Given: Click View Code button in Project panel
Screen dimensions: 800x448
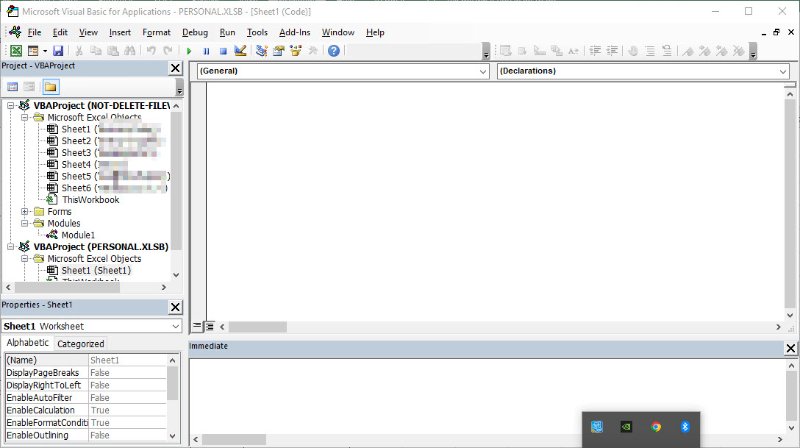Looking at the screenshot, I should click(14, 87).
